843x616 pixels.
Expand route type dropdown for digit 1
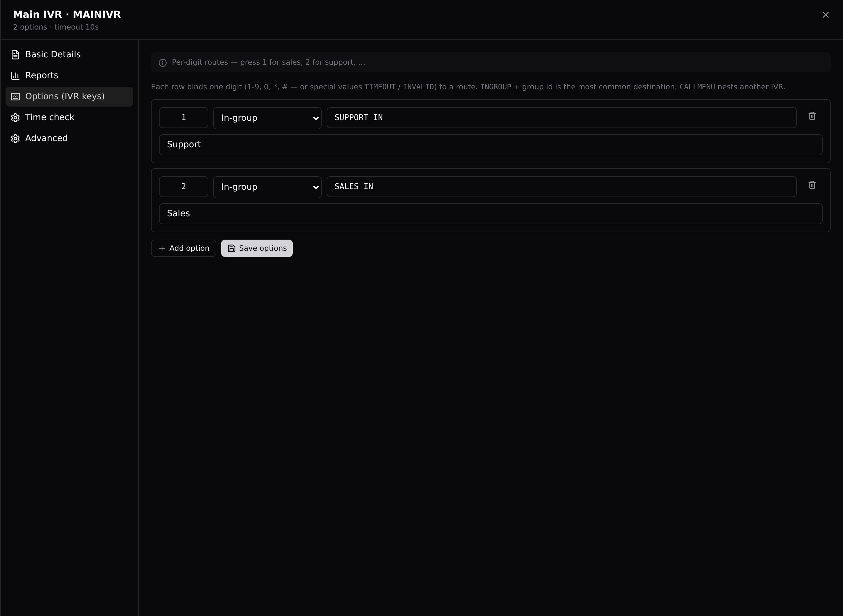[267, 118]
